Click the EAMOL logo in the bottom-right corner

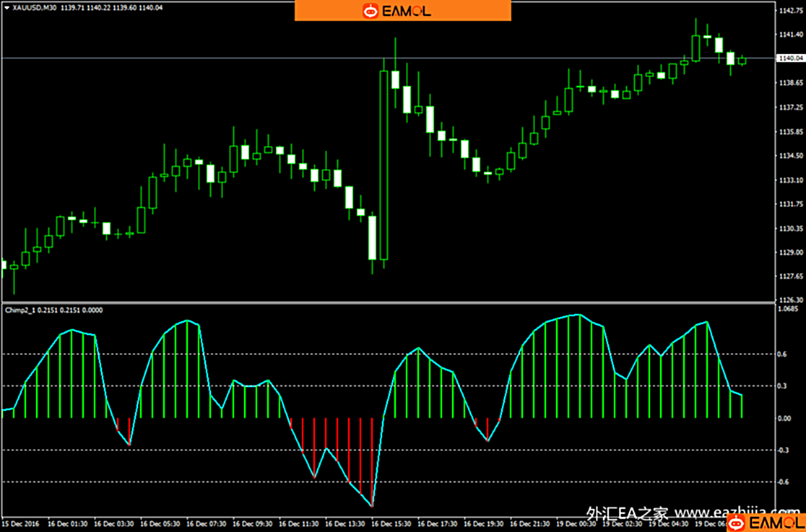tap(765, 520)
